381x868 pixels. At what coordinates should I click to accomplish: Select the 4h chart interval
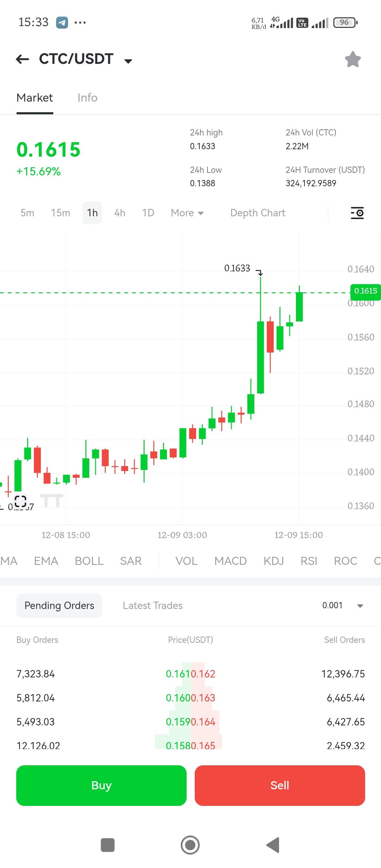(x=120, y=213)
